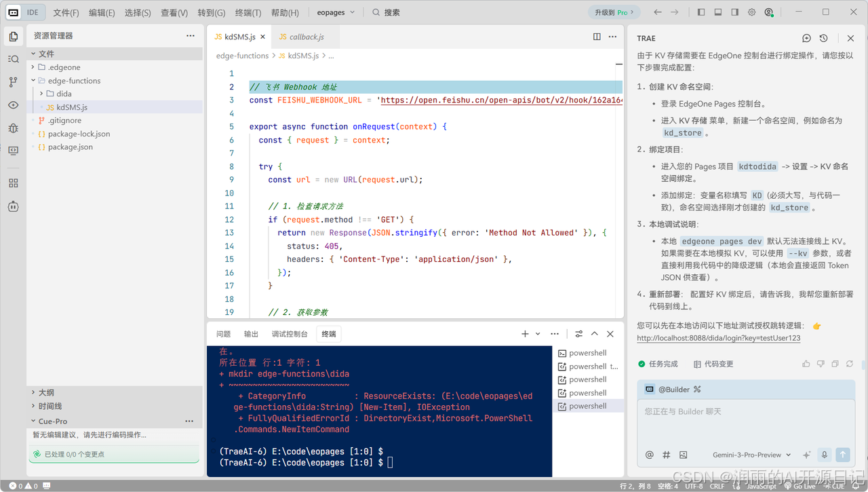Open the 终端(T) menu
868x492 pixels.
tap(248, 12)
